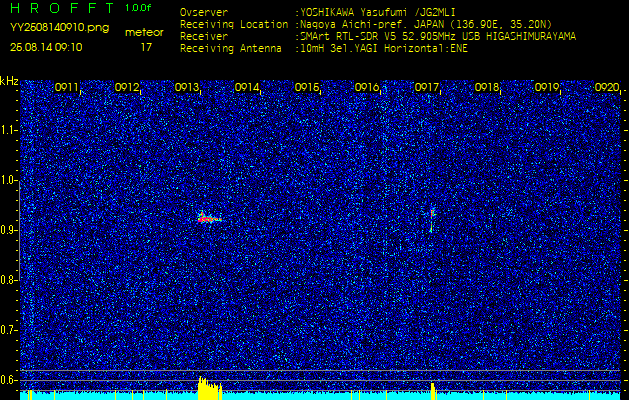Click the 0917 time marker

click(x=426, y=87)
